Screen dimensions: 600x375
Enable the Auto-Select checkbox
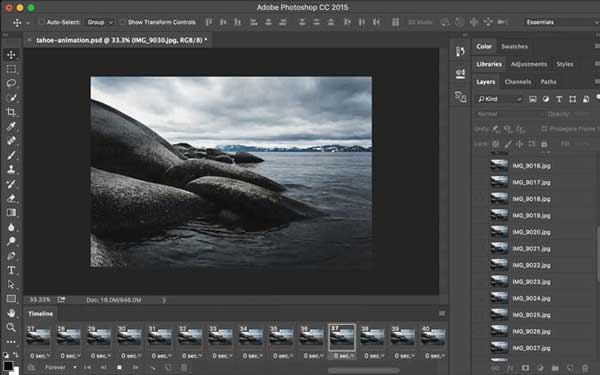click(42, 22)
